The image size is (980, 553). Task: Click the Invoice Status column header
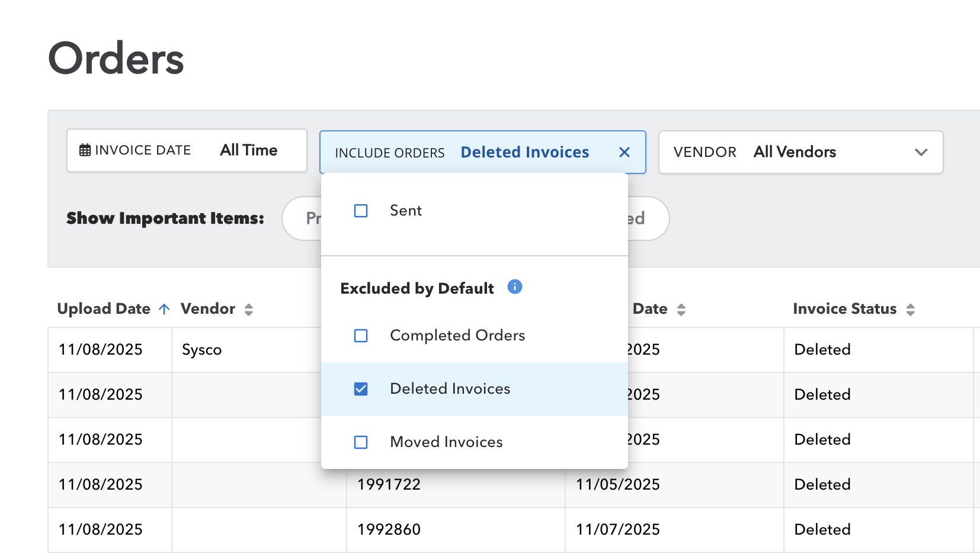pos(844,309)
